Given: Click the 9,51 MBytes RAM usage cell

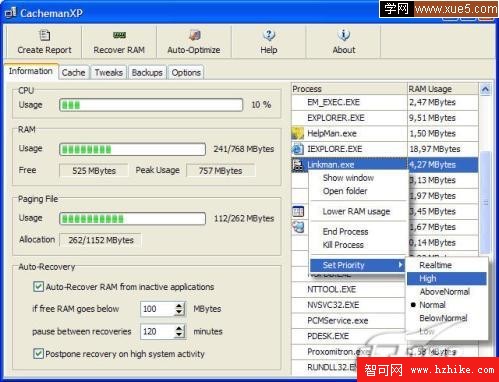Looking at the screenshot, I should [443, 118].
